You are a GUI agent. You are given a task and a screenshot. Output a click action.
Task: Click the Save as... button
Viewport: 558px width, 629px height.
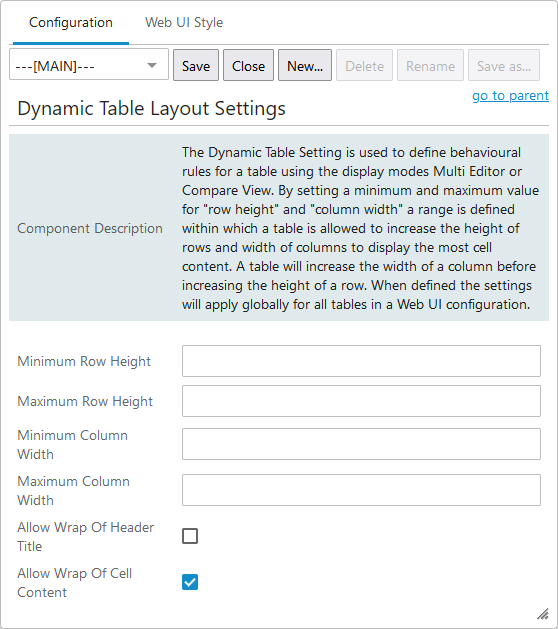coord(504,65)
